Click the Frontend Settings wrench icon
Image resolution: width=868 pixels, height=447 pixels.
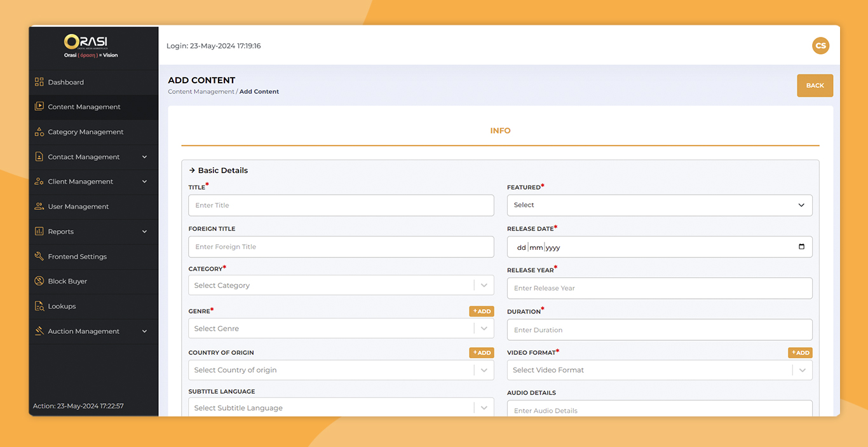(x=39, y=256)
